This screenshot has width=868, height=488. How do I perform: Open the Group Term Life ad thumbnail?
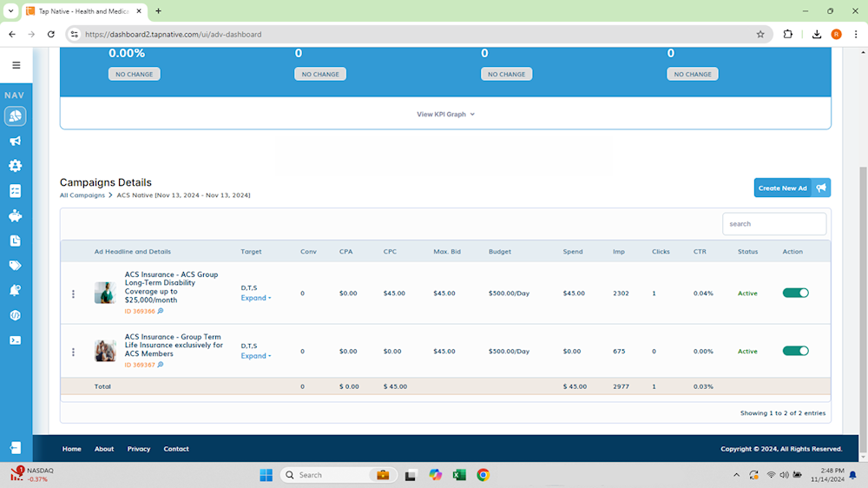(x=105, y=351)
